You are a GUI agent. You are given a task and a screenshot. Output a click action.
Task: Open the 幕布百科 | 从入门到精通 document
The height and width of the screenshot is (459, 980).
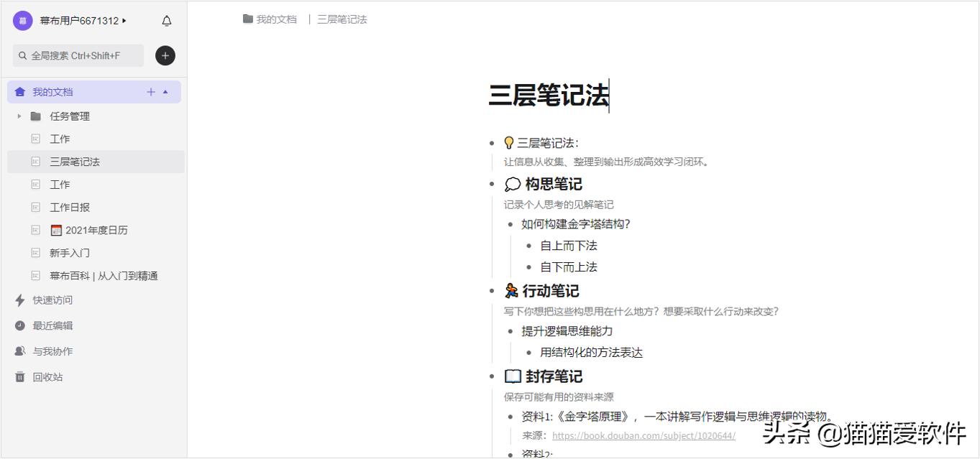104,276
